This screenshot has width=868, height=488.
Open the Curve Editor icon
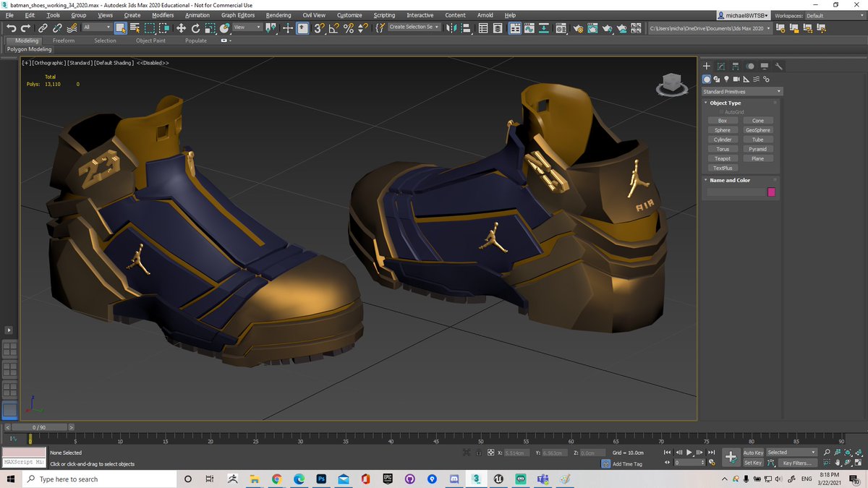(x=529, y=27)
